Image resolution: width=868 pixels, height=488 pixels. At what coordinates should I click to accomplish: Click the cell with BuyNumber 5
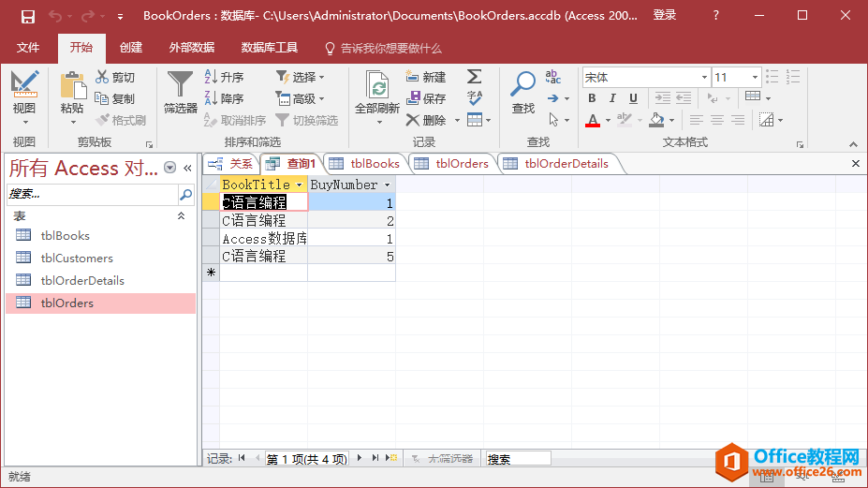(351, 256)
